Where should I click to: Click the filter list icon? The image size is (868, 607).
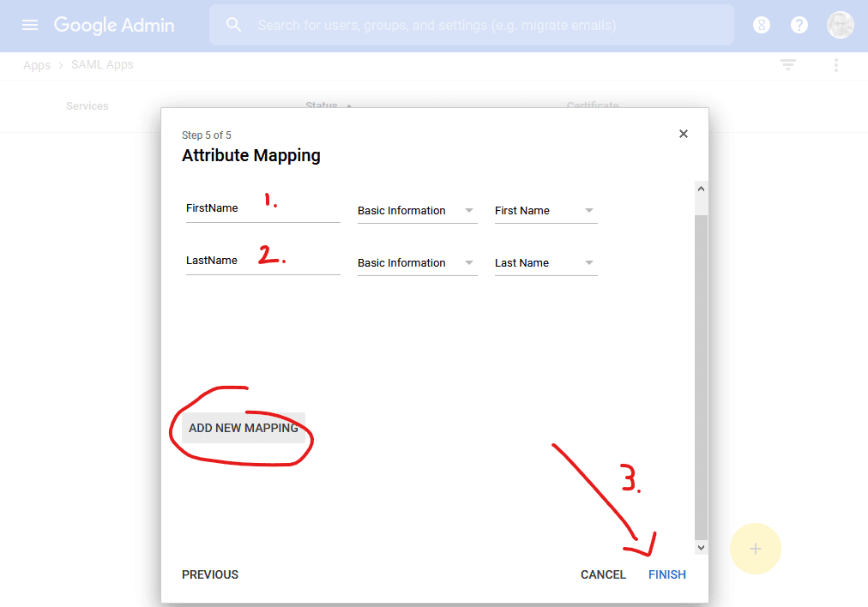click(x=788, y=65)
